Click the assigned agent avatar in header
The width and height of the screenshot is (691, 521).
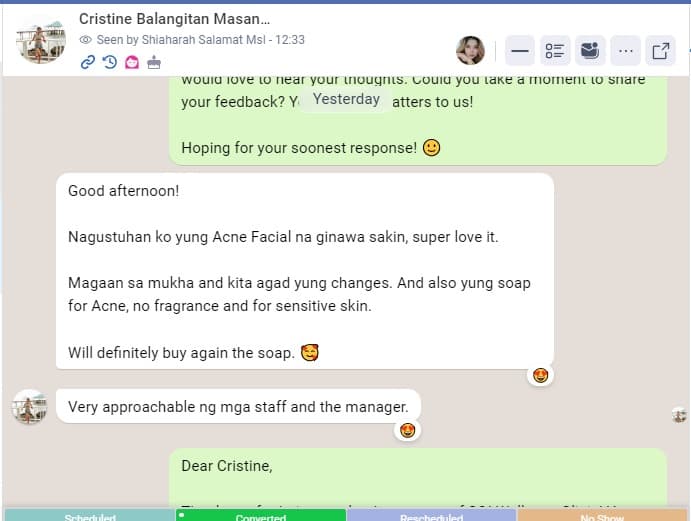pyautogui.click(x=470, y=51)
